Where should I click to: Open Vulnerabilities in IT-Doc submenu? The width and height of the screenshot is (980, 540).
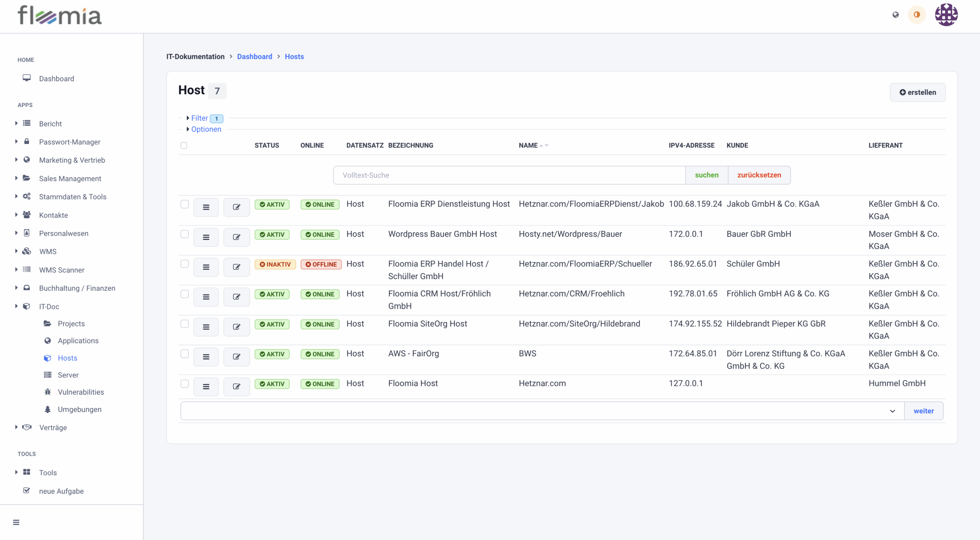click(81, 392)
